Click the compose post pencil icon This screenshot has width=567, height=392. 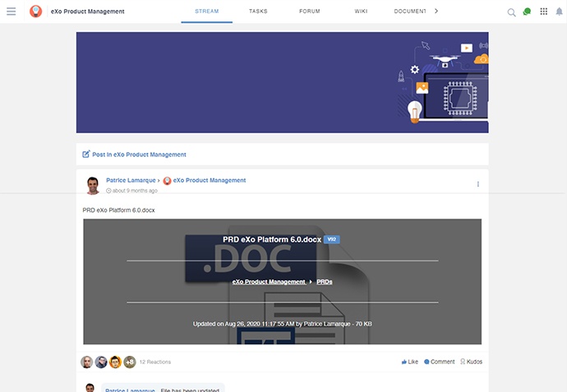(86, 154)
